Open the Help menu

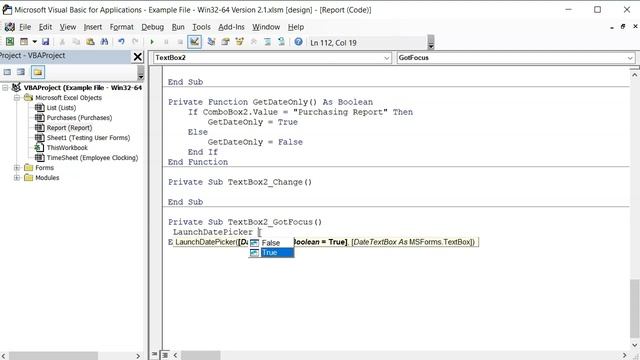(296, 27)
